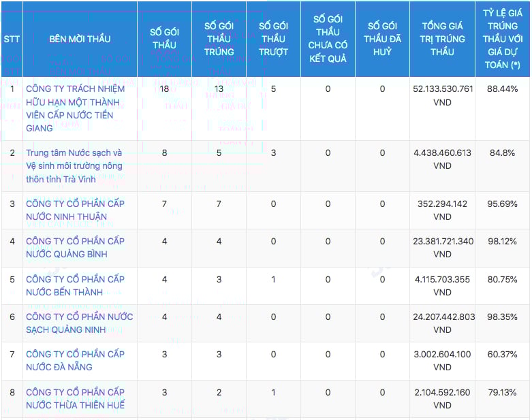Select the TỶ LỆ GIÁ TRÚNG THẦU header
The height and width of the screenshot is (420, 532).
point(503,39)
